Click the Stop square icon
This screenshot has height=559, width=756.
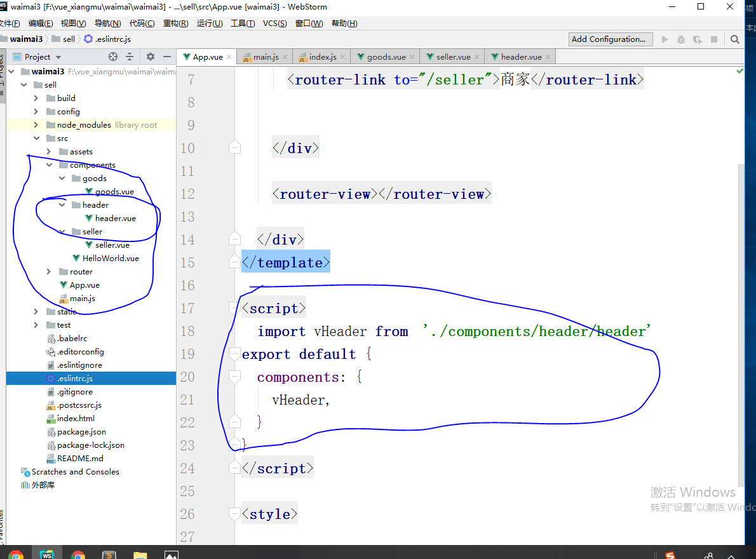tap(714, 39)
